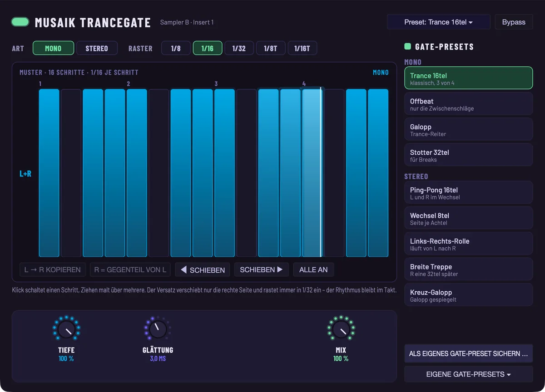The image size is (545, 392).
Task: Click the Glättung knob
Action: click(x=158, y=328)
